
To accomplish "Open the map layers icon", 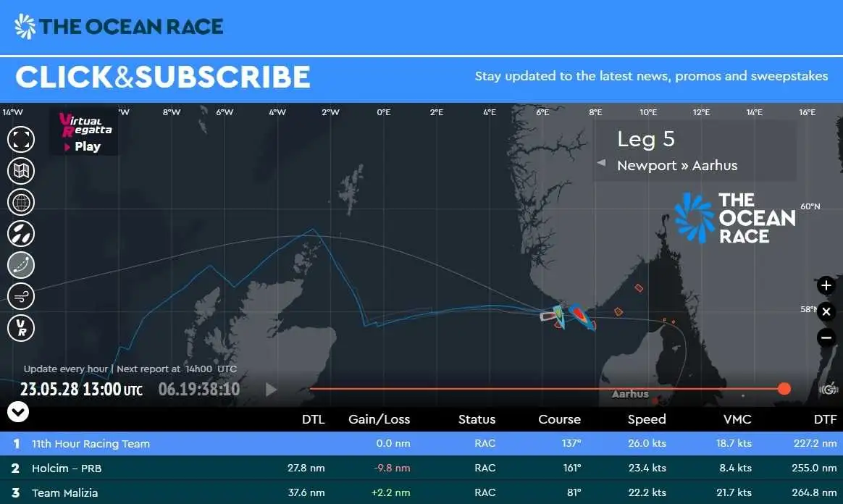I will click(x=21, y=171).
